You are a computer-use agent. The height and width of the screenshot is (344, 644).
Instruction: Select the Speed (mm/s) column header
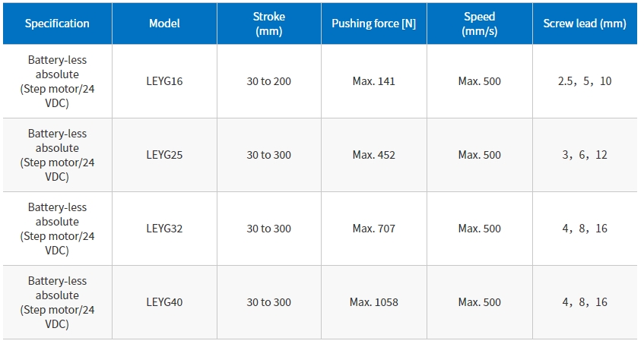(479, 24)
